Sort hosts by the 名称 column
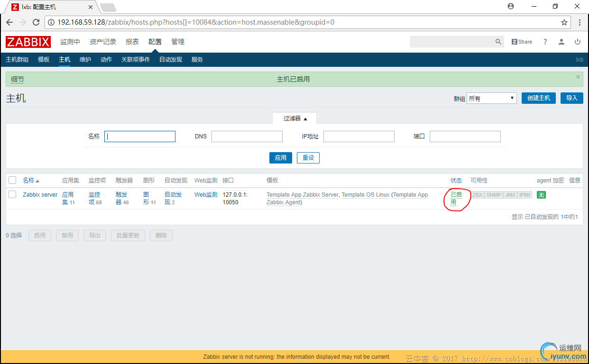The image size is (589, 364). (31, 181)
